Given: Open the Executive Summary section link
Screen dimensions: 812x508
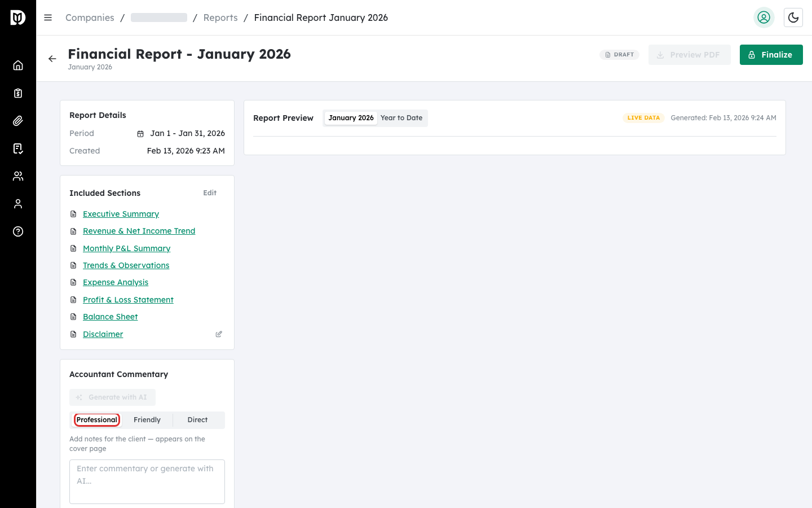Looking at the screenshot, I should coord(121,214).
